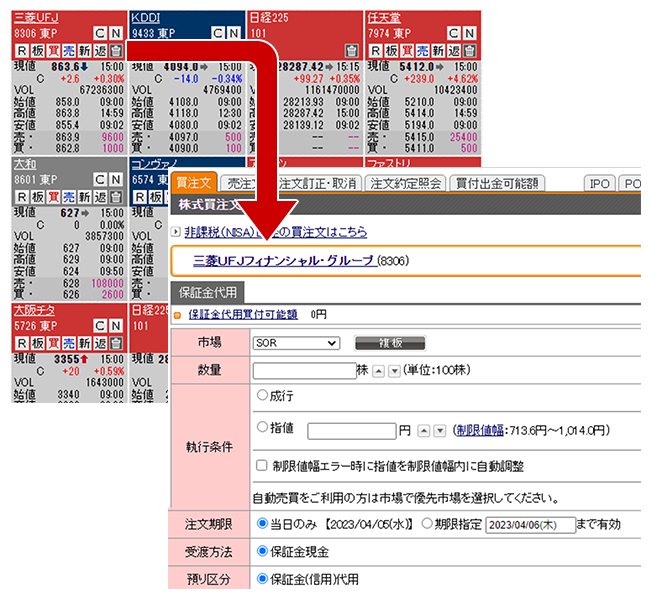Open the 板 order book icon for 三菱UFJ
650x600 pixels.
tap(38, 51)
